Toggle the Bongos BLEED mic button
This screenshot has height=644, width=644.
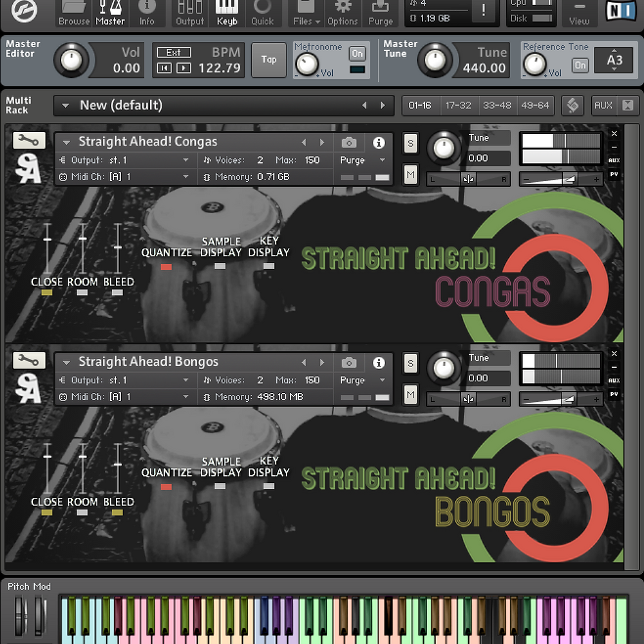click(x=117, y=513)
